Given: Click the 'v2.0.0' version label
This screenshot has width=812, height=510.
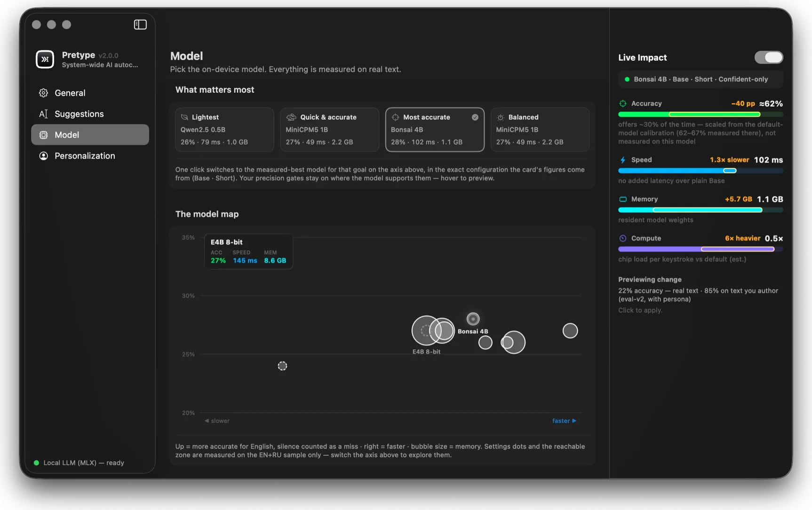Looking at the screenshot, I should click(108, 55).
